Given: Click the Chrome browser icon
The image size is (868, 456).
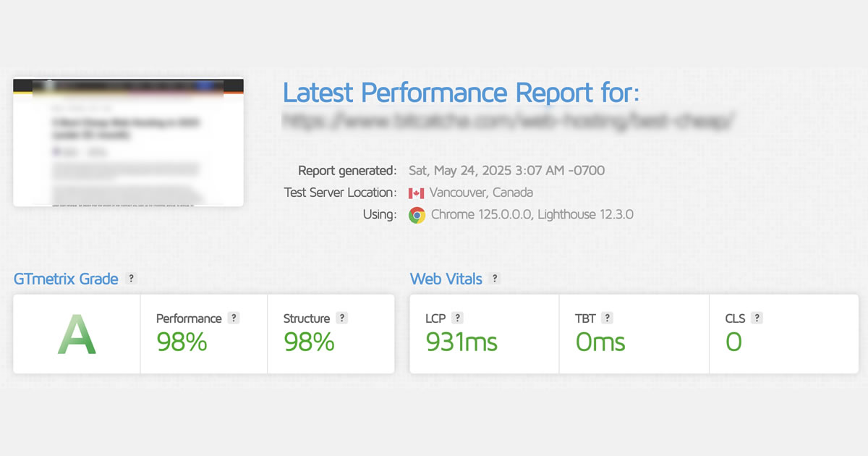Looking at the screenshot, I should point(418,214).
